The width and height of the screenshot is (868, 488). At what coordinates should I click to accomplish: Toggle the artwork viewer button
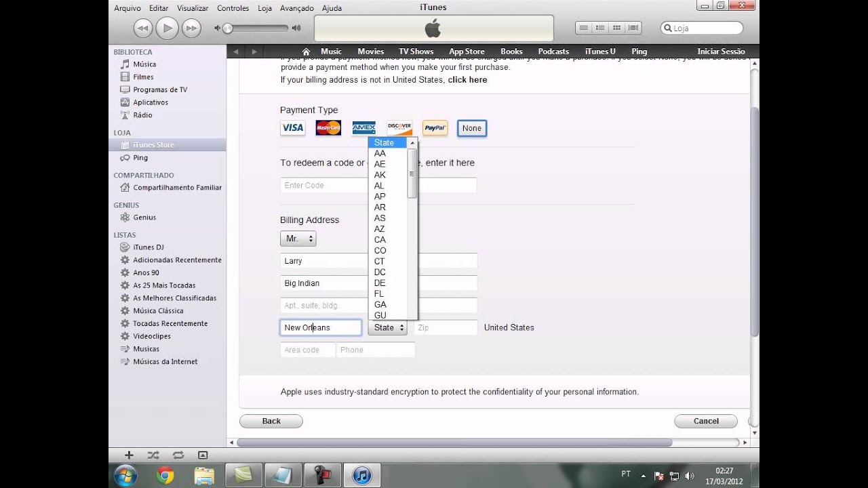point(202,455)
